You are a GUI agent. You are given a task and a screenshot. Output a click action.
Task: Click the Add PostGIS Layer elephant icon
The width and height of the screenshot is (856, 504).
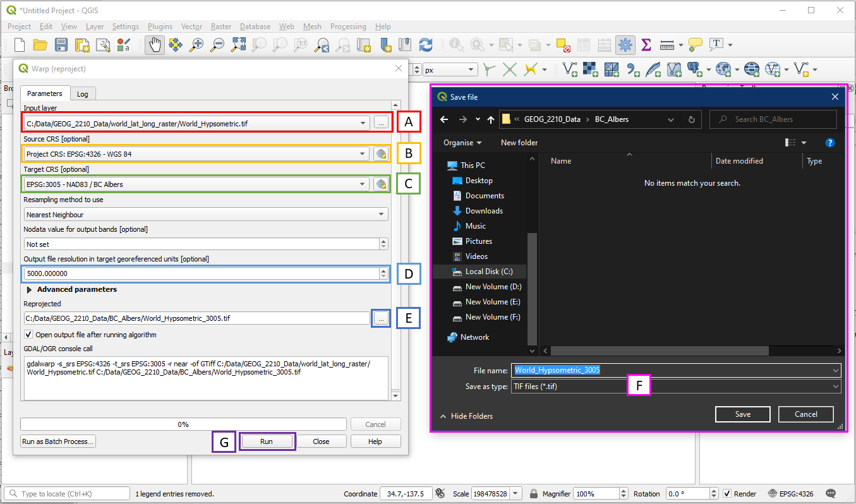pyautogui.click(x=695, y=69)
